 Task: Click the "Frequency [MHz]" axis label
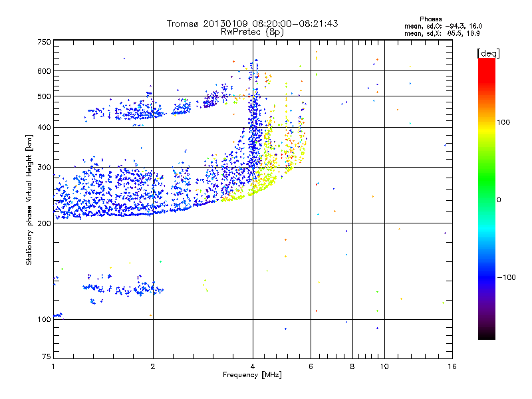coord(252,375)
